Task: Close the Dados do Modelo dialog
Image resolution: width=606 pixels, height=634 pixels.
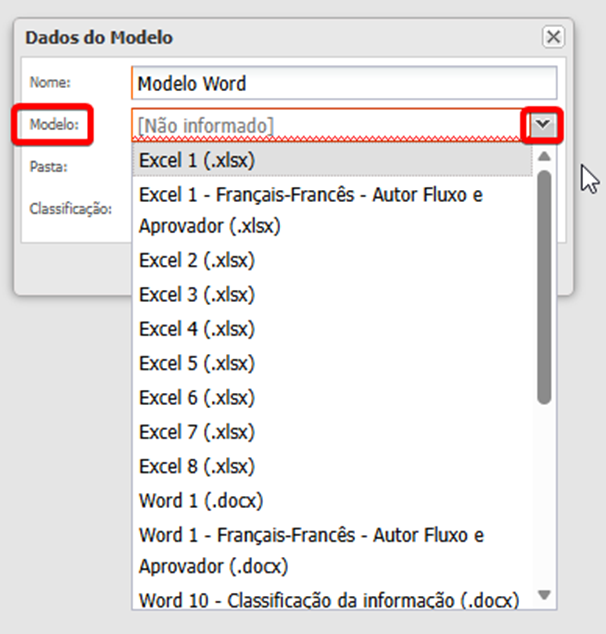Action: pos(552,37)
